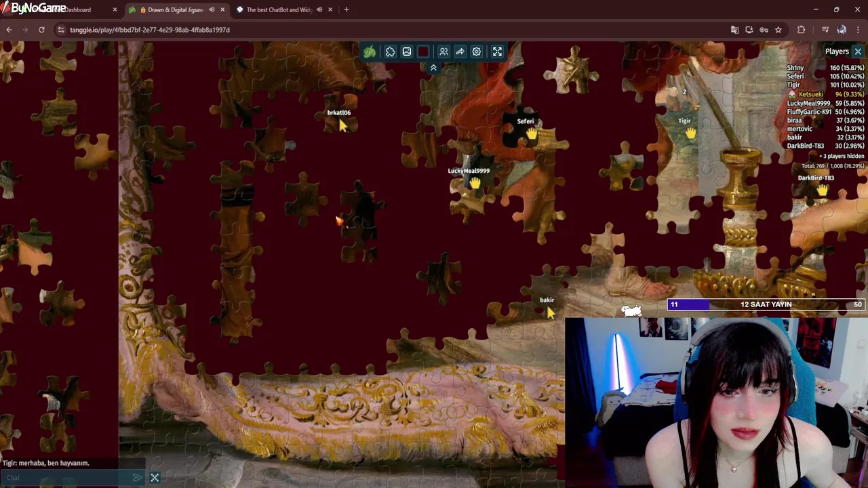Select player FluffyGarlic-K91 in leaderboard
This screenshot has height=488, width=868.
tap(825, 111)
